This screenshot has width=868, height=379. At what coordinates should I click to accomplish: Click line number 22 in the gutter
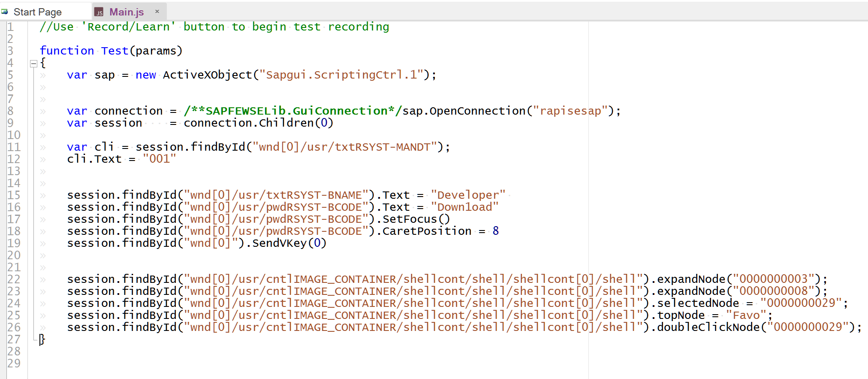(14, 279)
